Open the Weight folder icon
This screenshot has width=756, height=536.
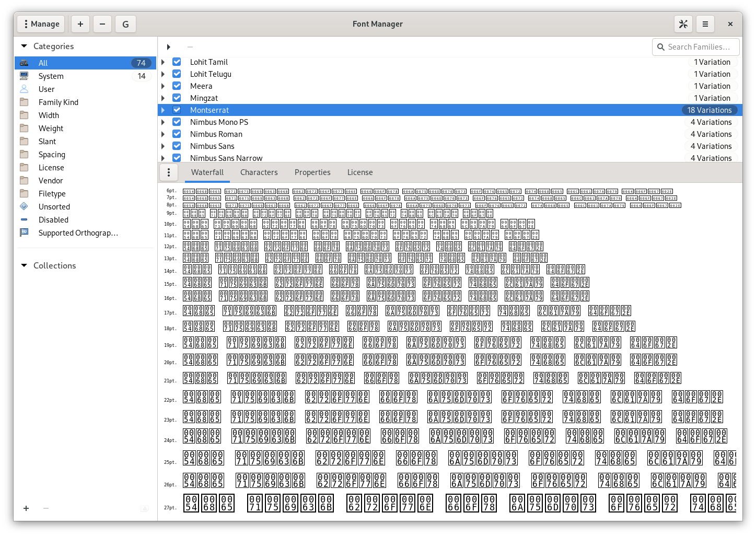pyautogui.click(x=24, y=128)
